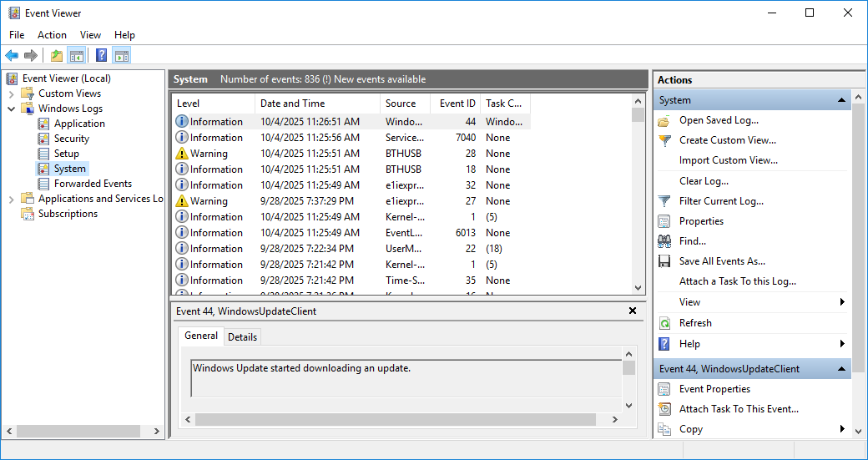
Task: Click the Save All Events As disk icon
Action: pyautogui.click(x=664, y=261)
